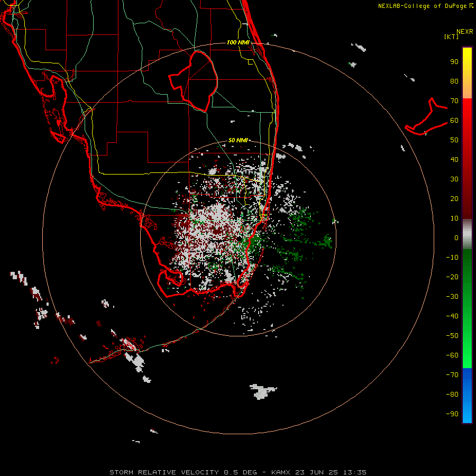The width and height of the screenshot is (476, 476).
Task: Click the 60 value on velocity scale
Action: (x=454, y=120)
